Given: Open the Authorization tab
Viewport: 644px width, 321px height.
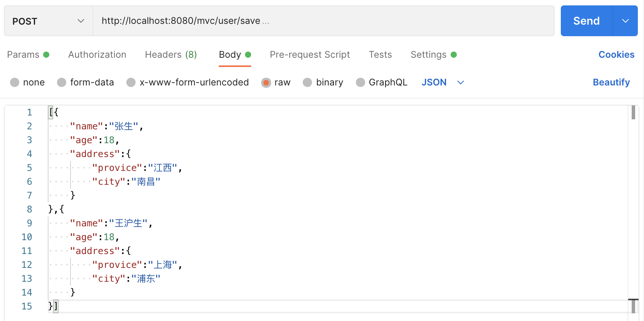Looking at the screenshot, I should click(97, 55).
